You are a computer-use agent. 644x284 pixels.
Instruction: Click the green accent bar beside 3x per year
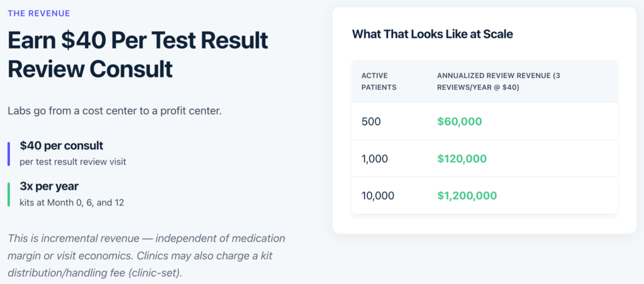[x=9, y=194]
